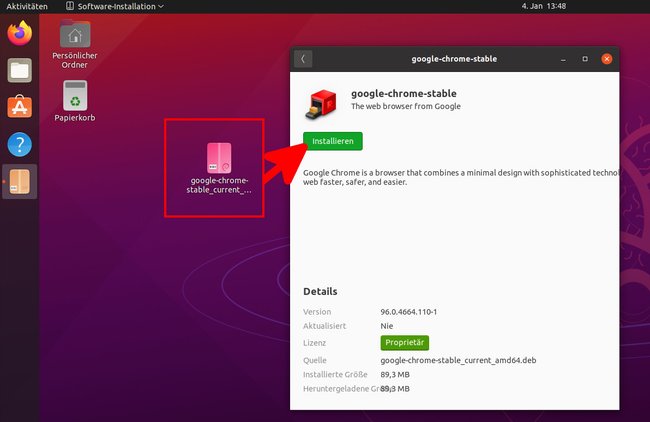Screen dimensions: 650x422
Task: Open the Software-Installation app menu
Action: 115,6
